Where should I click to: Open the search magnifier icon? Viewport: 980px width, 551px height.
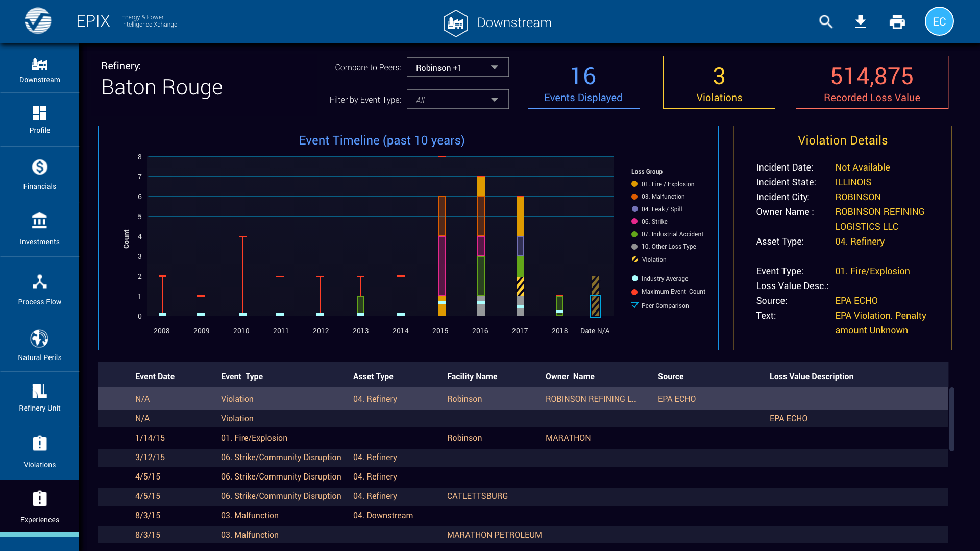pos(826,21)
